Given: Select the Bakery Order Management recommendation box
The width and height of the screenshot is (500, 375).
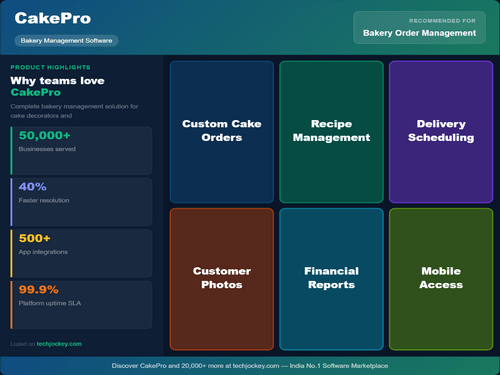Looking at the screenshot, I should pyautogui.click(x=419, y=28).
